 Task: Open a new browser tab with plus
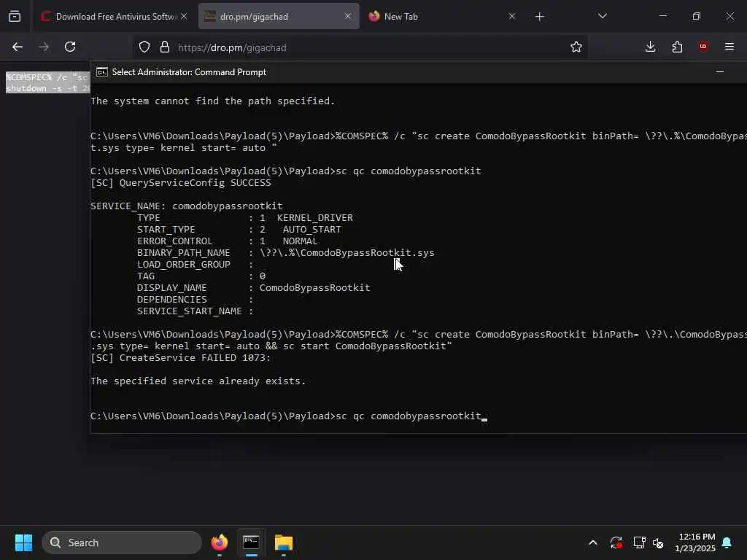(x=539, y=17)
